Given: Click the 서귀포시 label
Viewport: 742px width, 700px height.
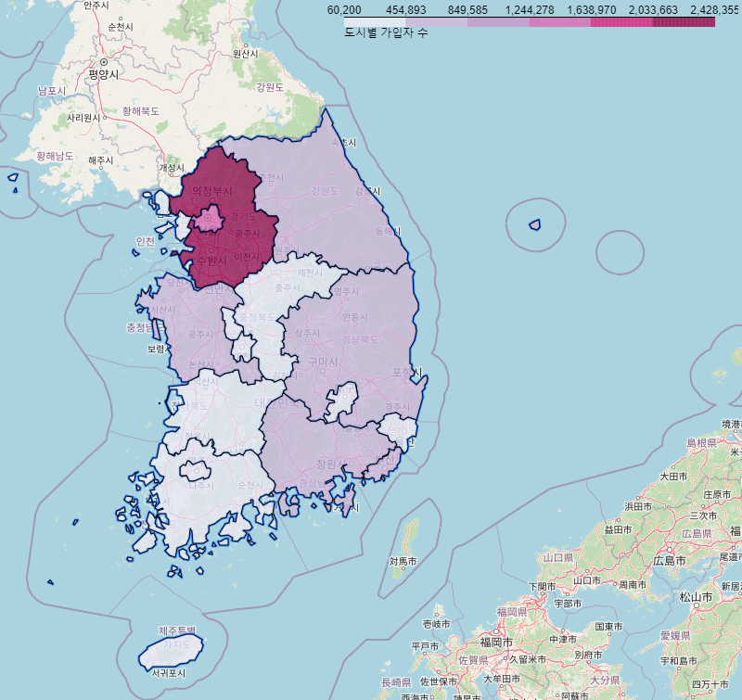Looking at the screenshot, I should tap(169, 672).
